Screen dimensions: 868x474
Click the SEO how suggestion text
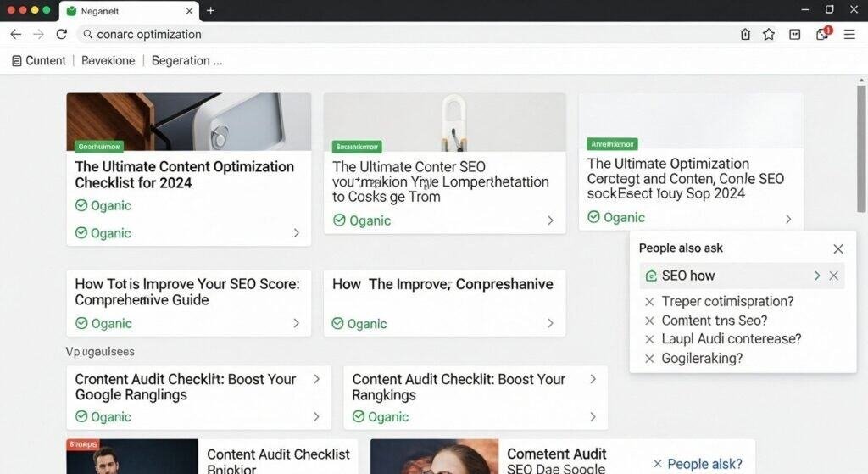coord(688,276)
